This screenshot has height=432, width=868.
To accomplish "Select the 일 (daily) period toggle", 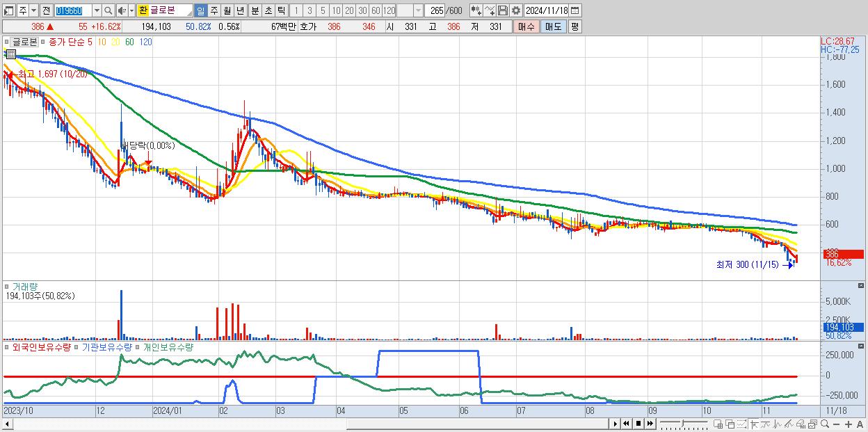I will (x=200, y=10).
